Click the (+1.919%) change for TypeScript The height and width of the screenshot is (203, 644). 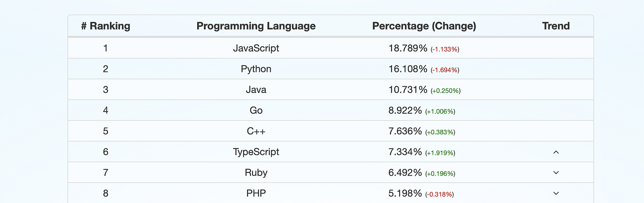pyautogui.click(x=440, y=153)
